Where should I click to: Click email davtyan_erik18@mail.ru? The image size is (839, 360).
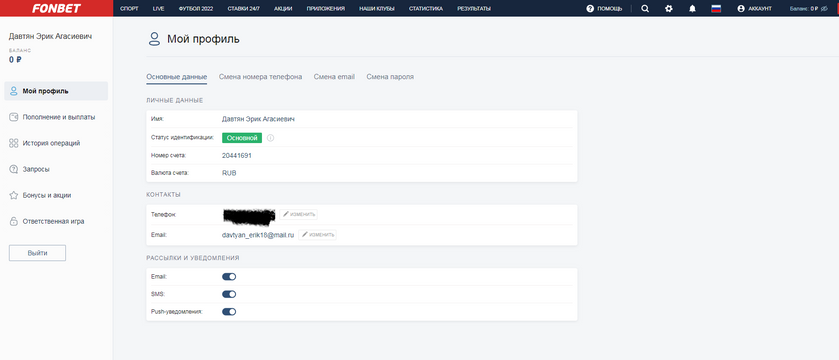coord(258,235)
